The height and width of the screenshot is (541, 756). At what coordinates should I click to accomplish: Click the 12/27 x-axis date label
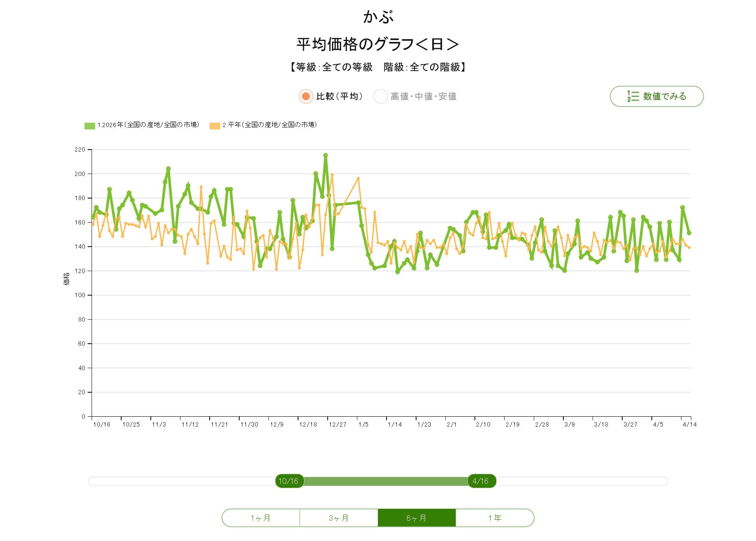(x=337, y=425)
